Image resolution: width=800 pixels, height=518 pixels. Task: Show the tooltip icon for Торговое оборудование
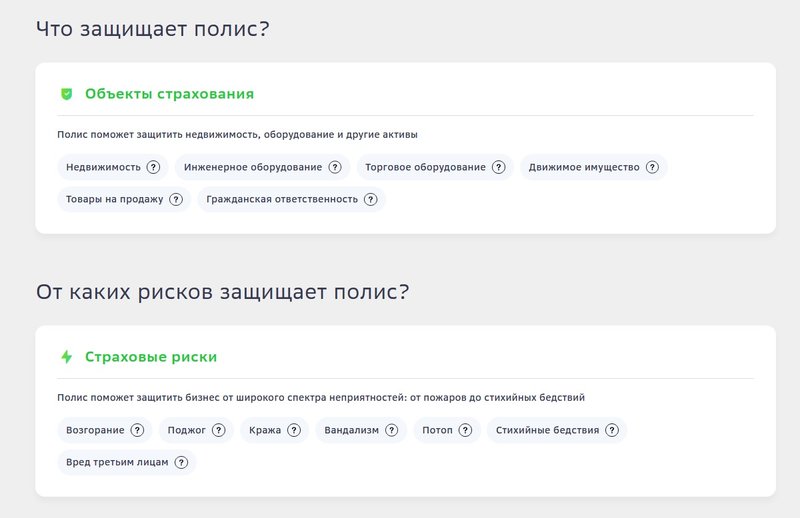498,167
